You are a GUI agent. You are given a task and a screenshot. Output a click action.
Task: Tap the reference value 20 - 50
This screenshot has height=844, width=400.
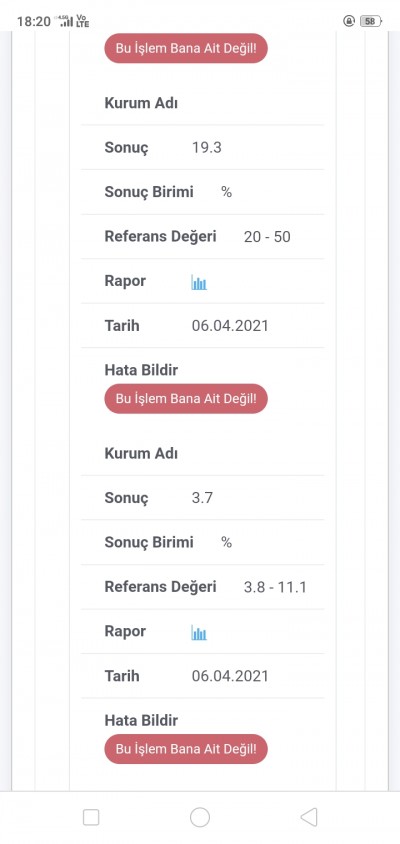click(x=267, y=237)
